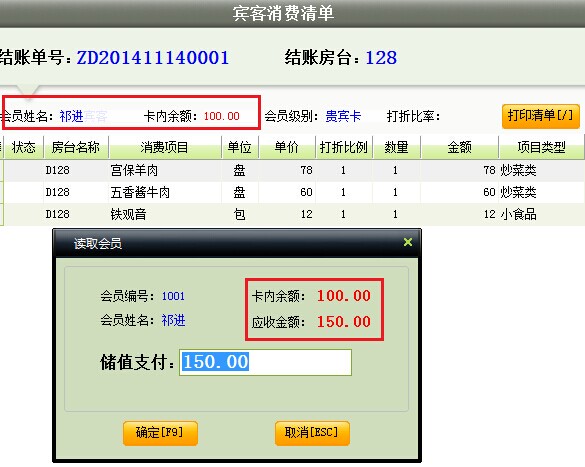Click the 项目类型 column header
Image resolution: width=585 pixels, height=467 pixels.
point(541,147)
